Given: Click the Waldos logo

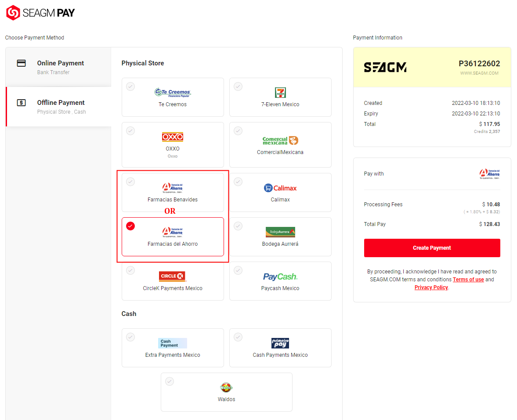Looking at the screenshot, I should click(227, 388).
